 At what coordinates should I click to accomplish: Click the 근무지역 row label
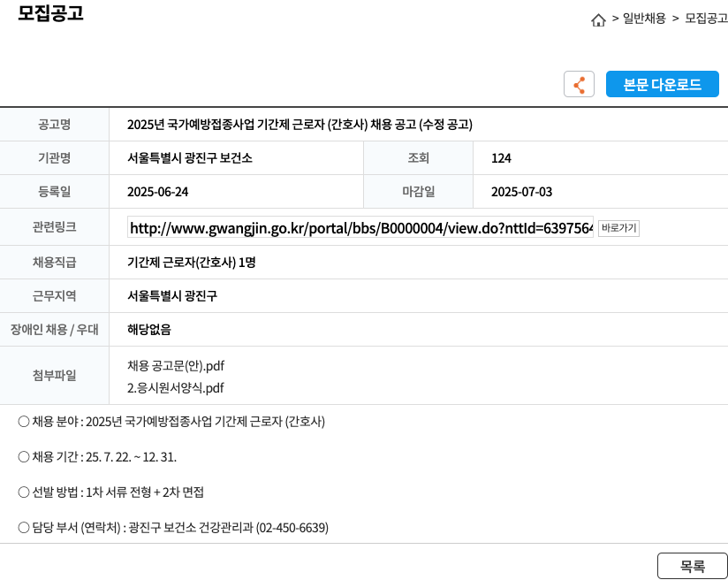pyautogui.click(x=54, y=296)
